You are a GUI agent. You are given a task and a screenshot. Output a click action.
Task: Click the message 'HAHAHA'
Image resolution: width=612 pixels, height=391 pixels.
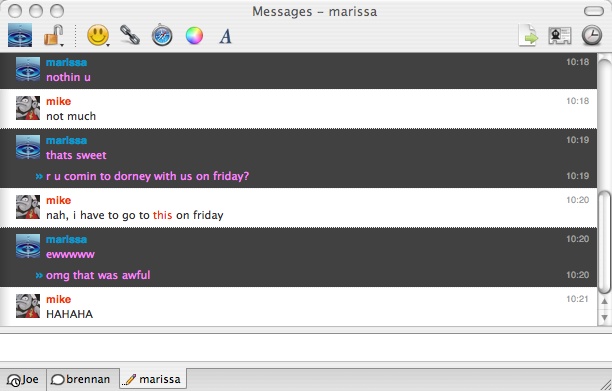click(x=69, y=314)
